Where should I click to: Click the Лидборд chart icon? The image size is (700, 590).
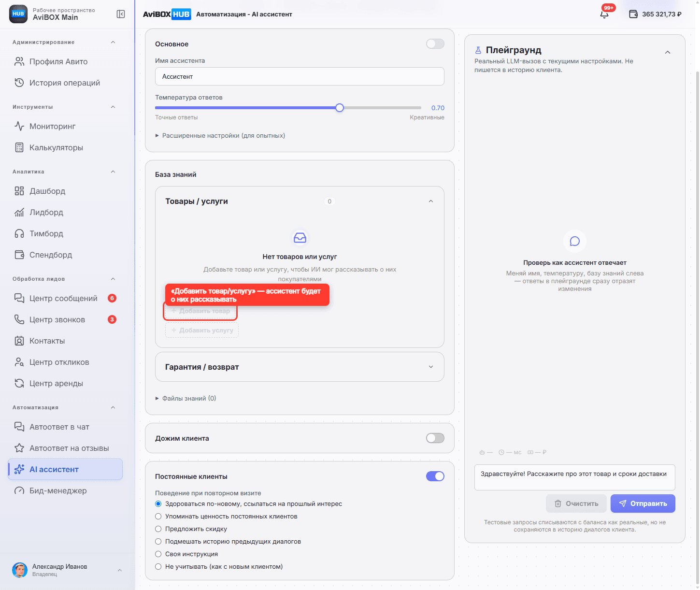click(x=19, y=212)
